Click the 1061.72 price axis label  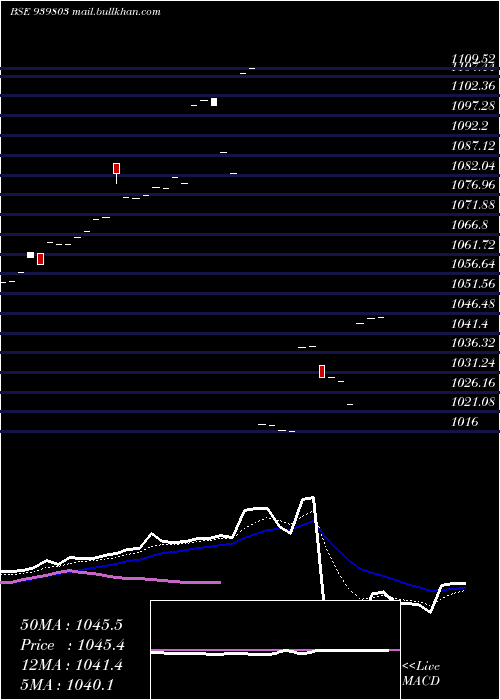(x=473, y=245)
